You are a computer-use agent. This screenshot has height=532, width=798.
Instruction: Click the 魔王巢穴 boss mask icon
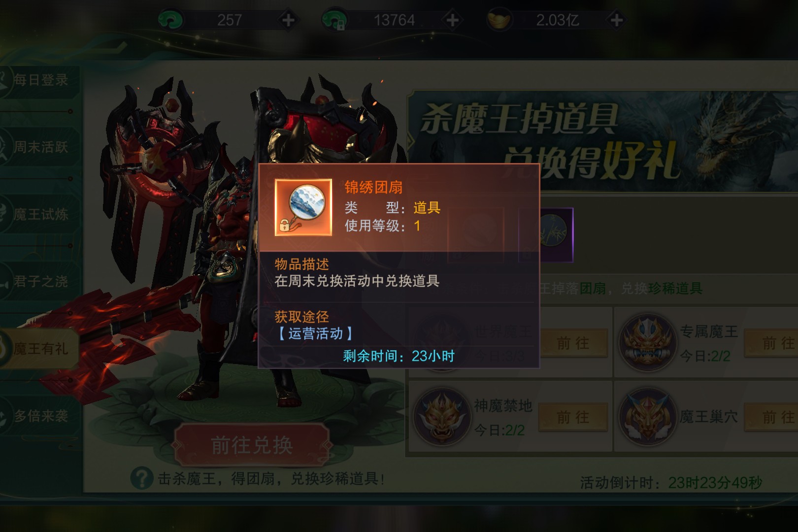(x=647, y=417)
